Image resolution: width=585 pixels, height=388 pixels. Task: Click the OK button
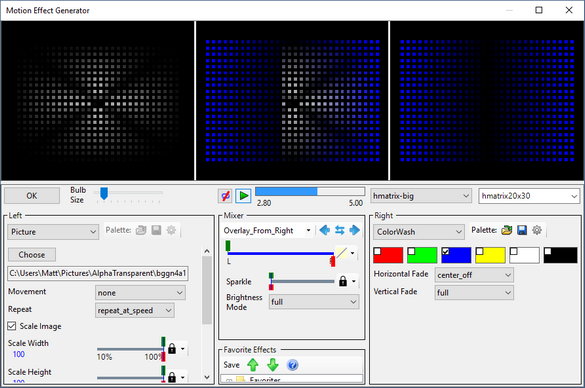(x=32, y=196)
